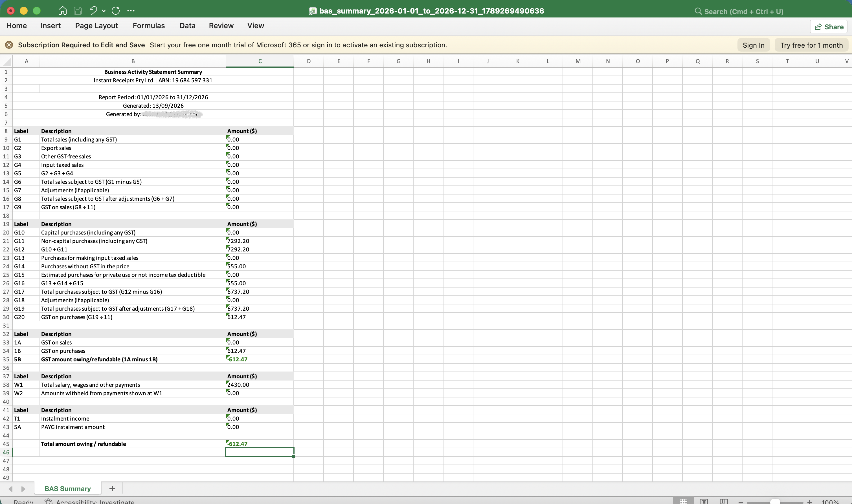Viewport: 852px width, 504px height.
Task: Switch to Normal view icon
Action: [x=683, y=501]
